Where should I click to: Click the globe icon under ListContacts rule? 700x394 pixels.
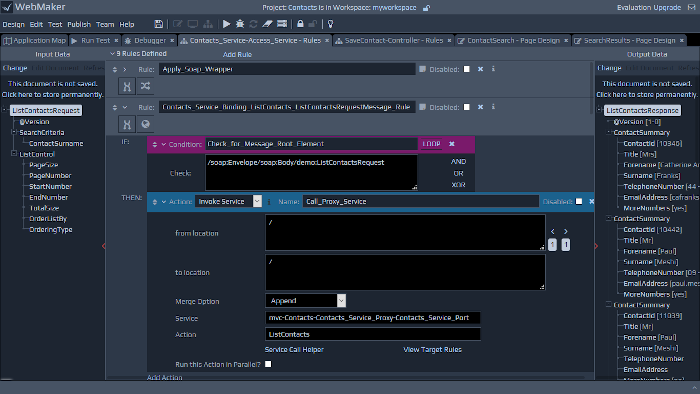coord(145,124)
